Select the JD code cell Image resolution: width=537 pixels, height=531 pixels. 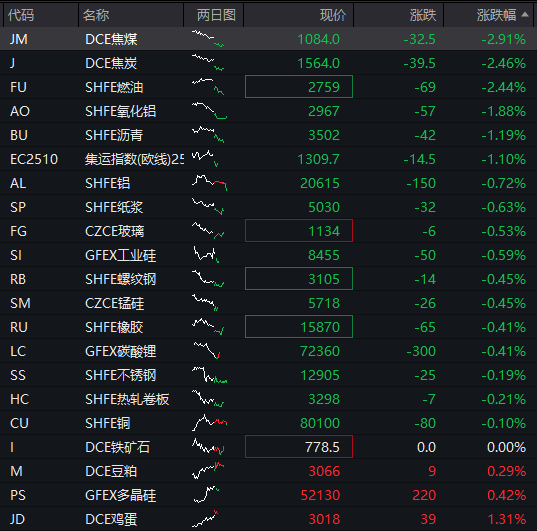click(17, 519)
